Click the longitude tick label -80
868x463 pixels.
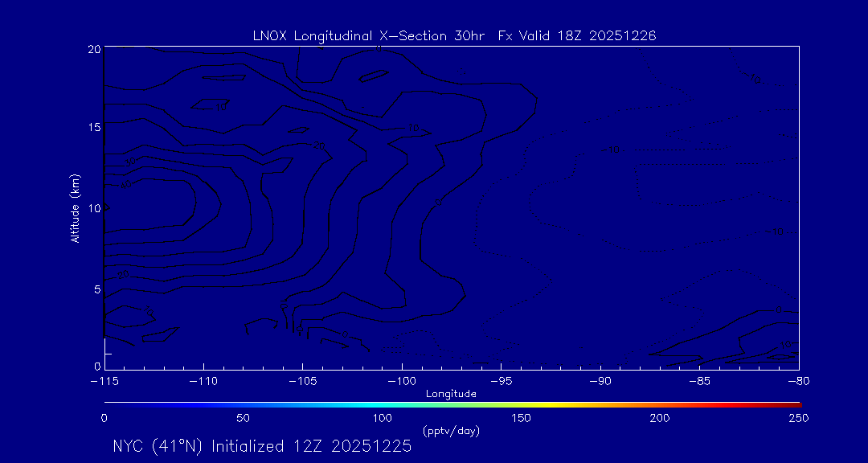pos(799,382)
